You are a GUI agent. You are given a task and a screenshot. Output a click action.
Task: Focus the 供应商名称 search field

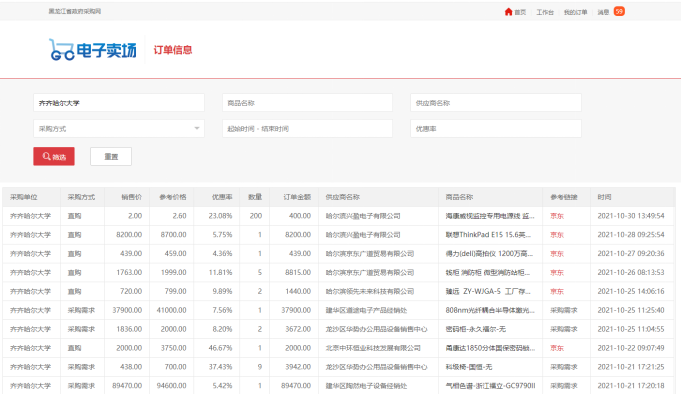tap(496, 103)
